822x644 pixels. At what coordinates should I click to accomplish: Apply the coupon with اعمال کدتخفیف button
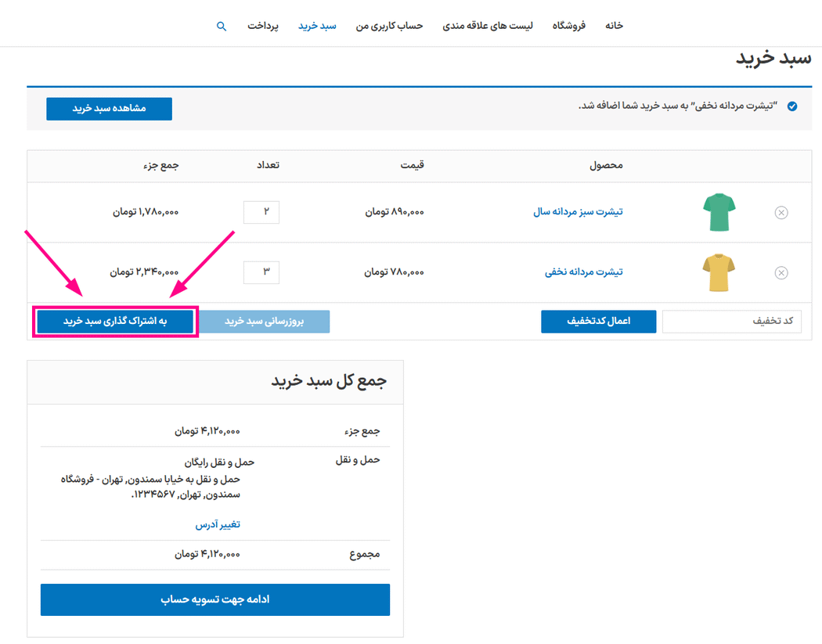[x=598, y=322]
